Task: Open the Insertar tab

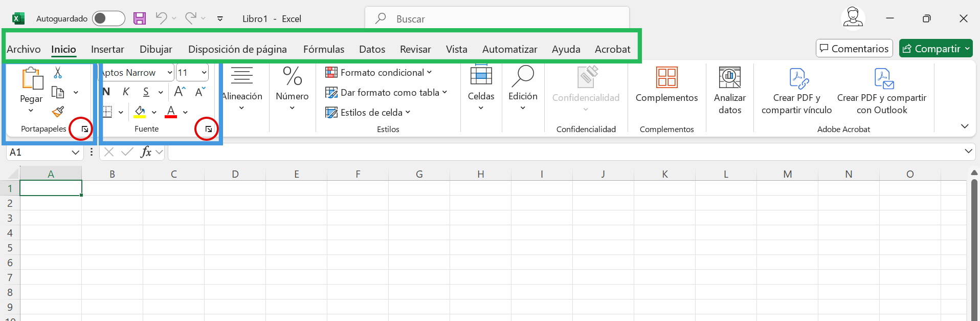Action: pyautogui.click(x=107, y=49)
